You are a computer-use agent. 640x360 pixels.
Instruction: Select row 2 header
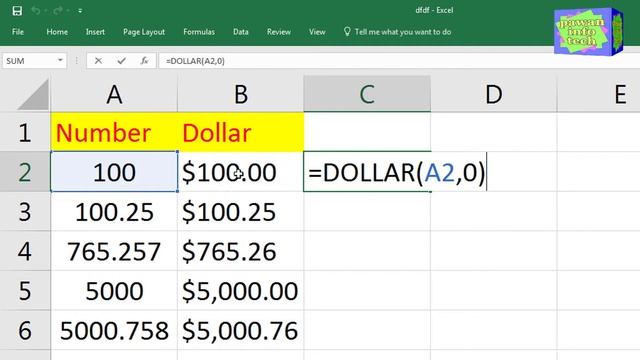(x=25, y=172)
